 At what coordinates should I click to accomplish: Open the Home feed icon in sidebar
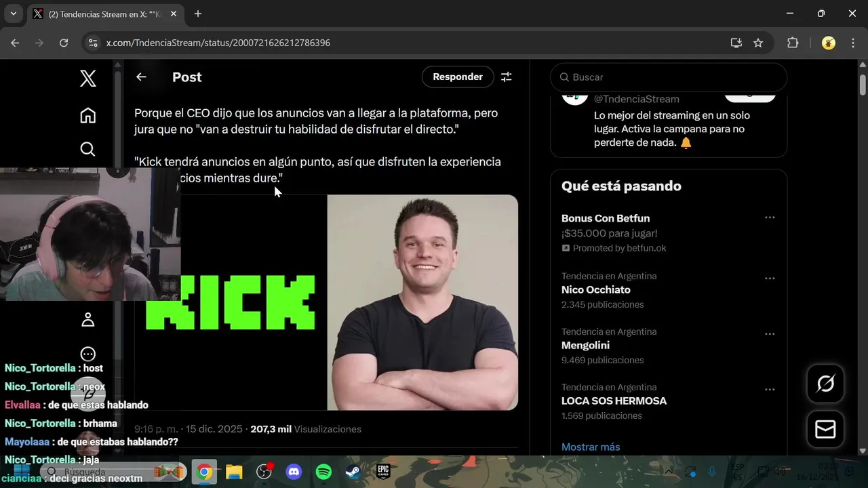[x=88, y=115]
